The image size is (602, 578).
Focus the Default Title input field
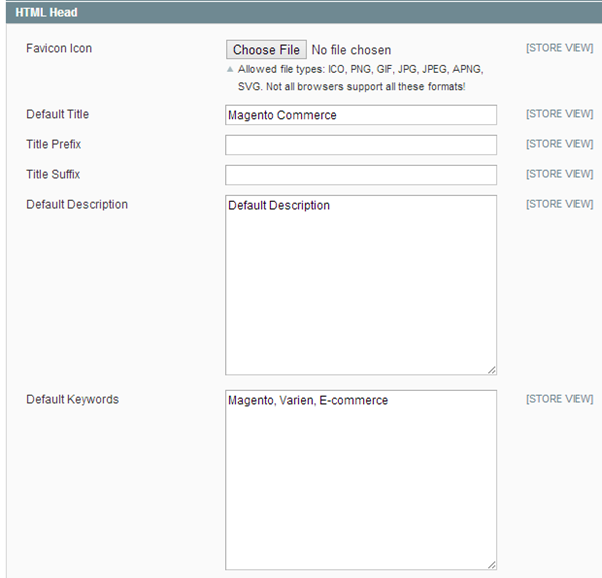click(360, 115)
